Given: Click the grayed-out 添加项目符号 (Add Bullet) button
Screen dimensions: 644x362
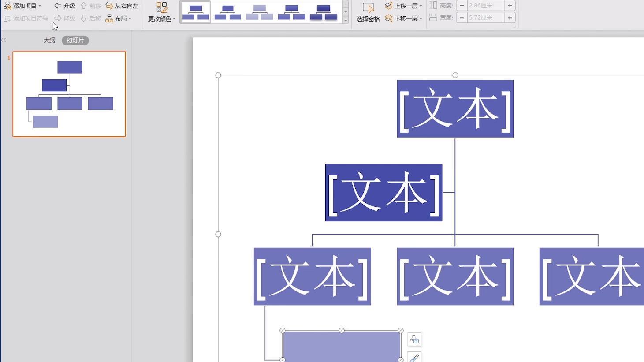Looking at the screenshot, I should coord(26,19).
